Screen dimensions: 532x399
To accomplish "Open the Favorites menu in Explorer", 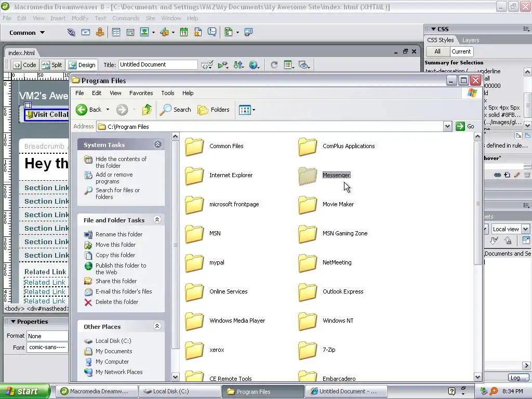I will coord(141,93).
